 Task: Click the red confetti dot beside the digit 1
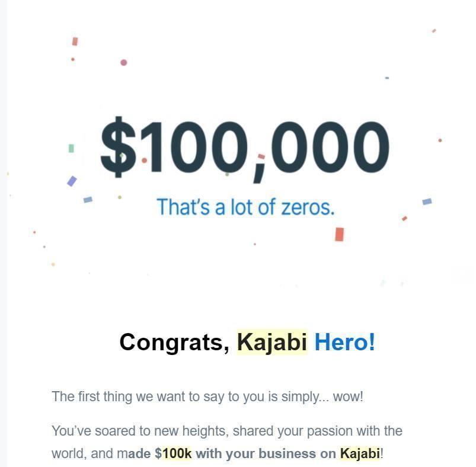coord(145,160)
